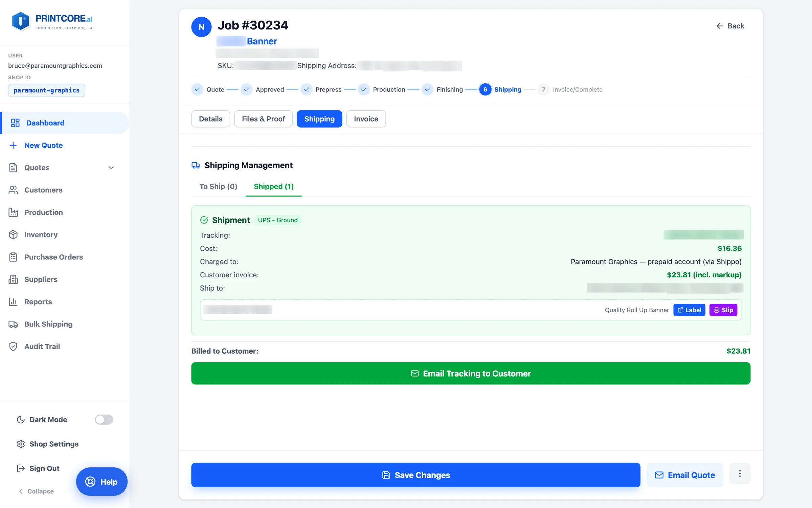The width and height of the screenshot is (812, 508).
Task: Click the paramount-graphics shop ID badge
Action: 47,90
